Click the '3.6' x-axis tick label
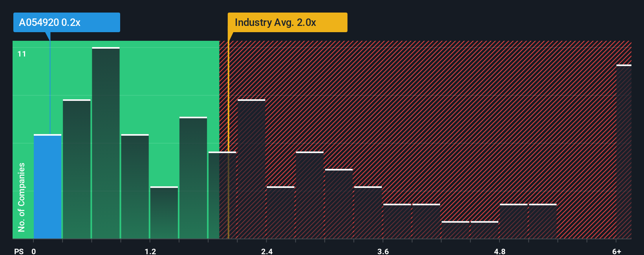The height and width of the screenshot is (255, 644). pyautogui.click(x=383, y=251)
